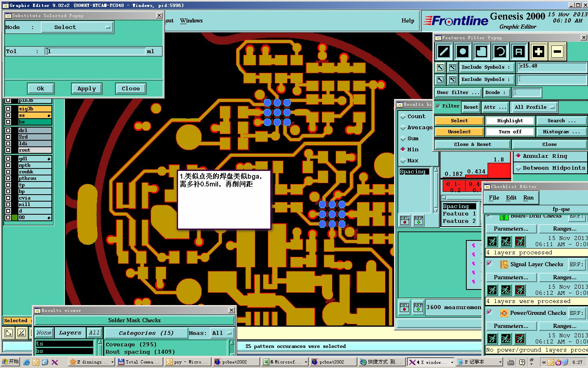Run Power/Ground Checks first runner icon

coord(492,339)
